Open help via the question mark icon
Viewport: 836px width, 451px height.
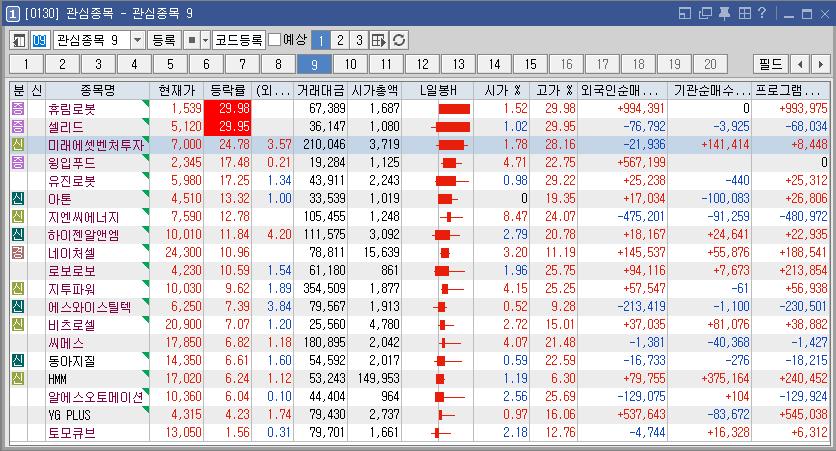762,13
